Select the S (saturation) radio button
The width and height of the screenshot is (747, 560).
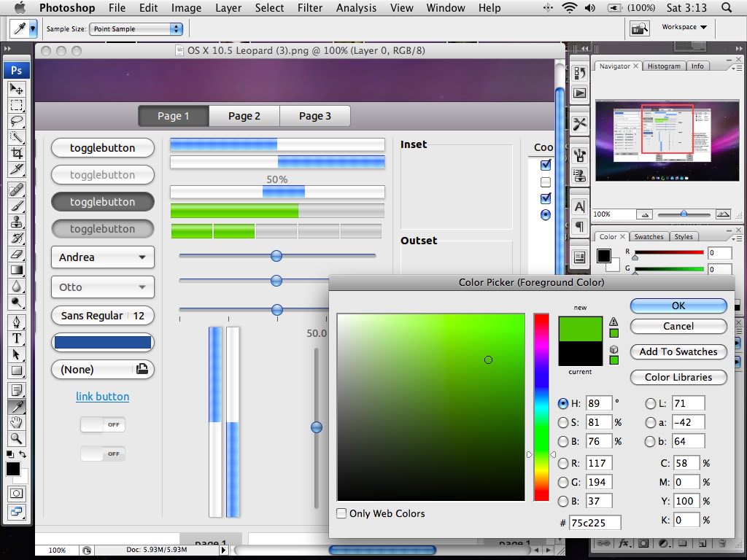(x=563, y=422)
